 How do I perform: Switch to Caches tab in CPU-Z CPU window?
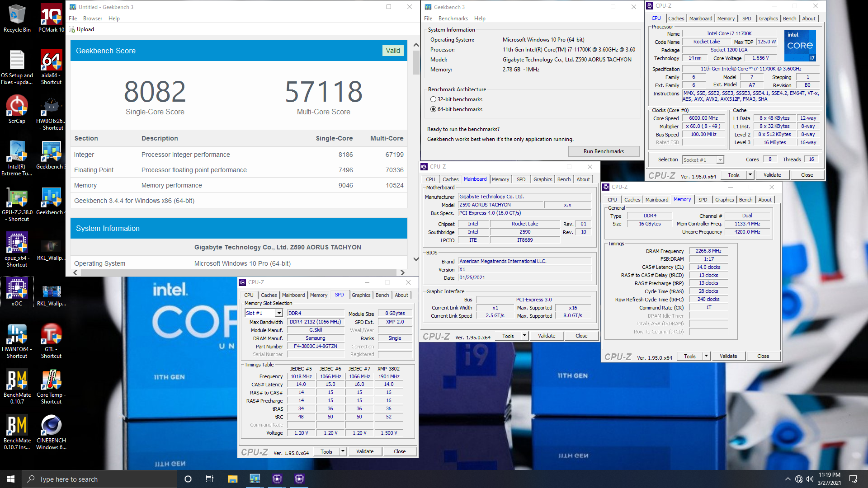tap(676, 19)
